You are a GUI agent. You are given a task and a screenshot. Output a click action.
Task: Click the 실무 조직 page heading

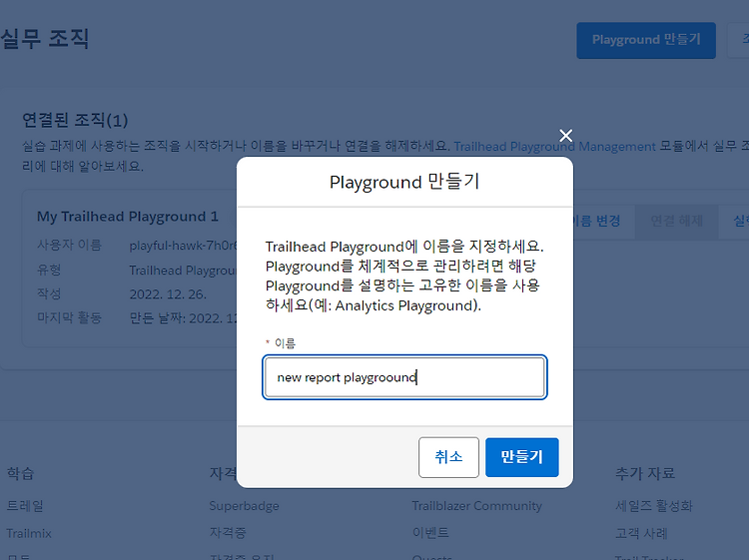point(44,39)
